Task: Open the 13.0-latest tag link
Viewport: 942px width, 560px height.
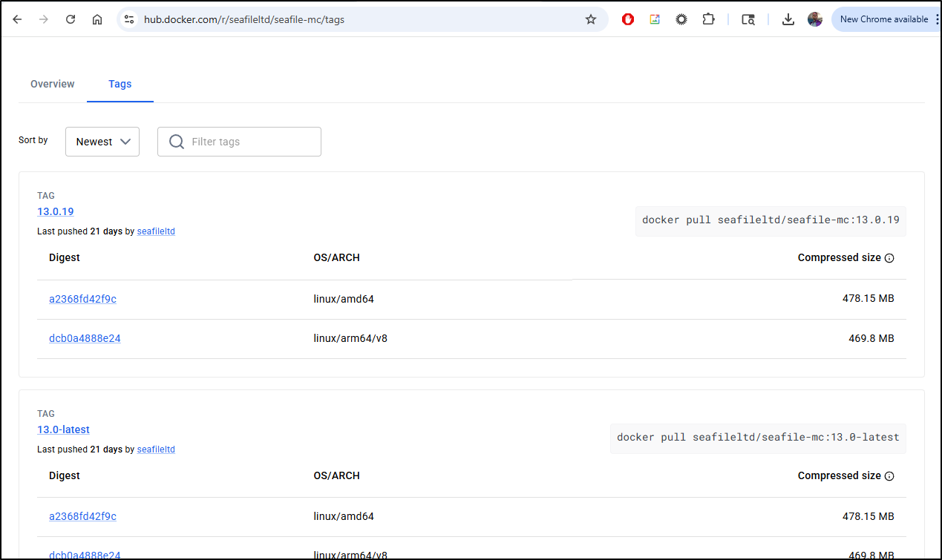Action: [64, 429]
